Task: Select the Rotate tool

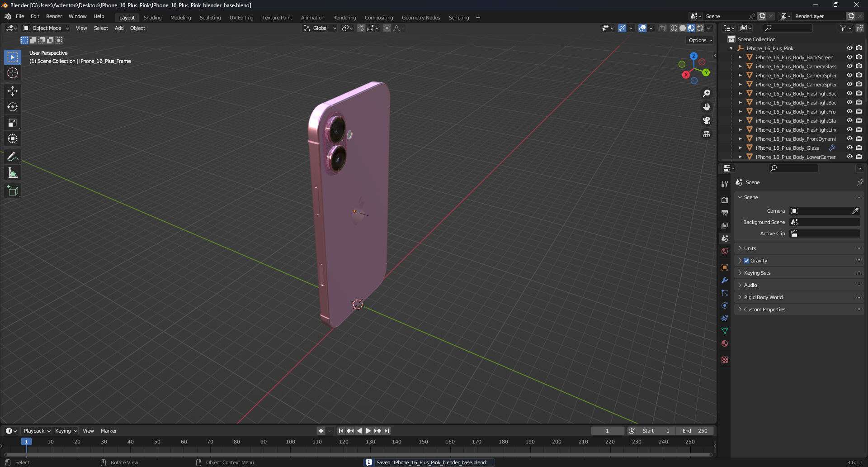Action: (13, 107)
